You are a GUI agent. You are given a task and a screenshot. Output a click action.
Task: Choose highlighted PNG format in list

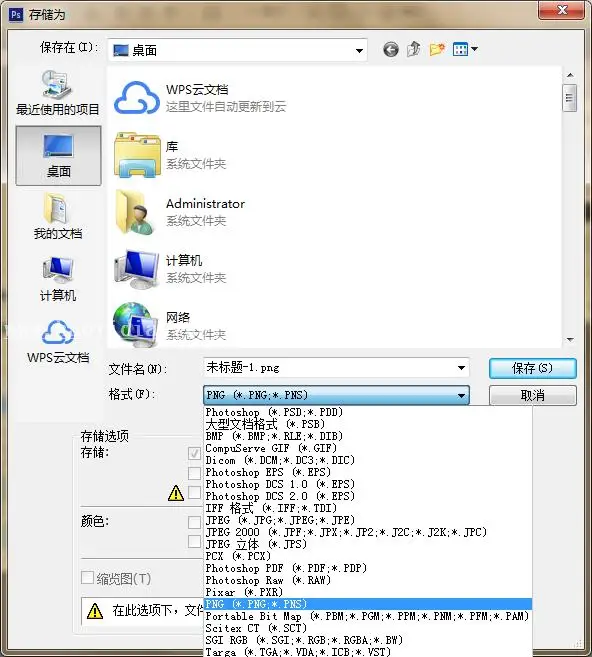(x=368, y=604)
